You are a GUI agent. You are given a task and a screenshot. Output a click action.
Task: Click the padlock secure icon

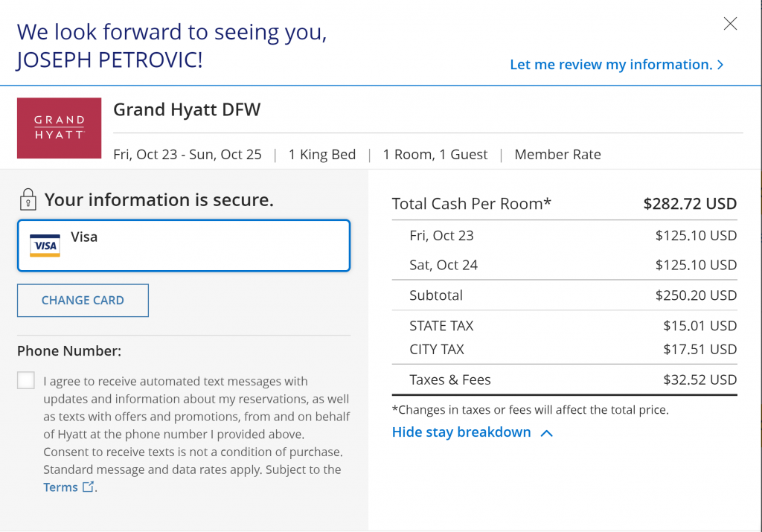28,199
